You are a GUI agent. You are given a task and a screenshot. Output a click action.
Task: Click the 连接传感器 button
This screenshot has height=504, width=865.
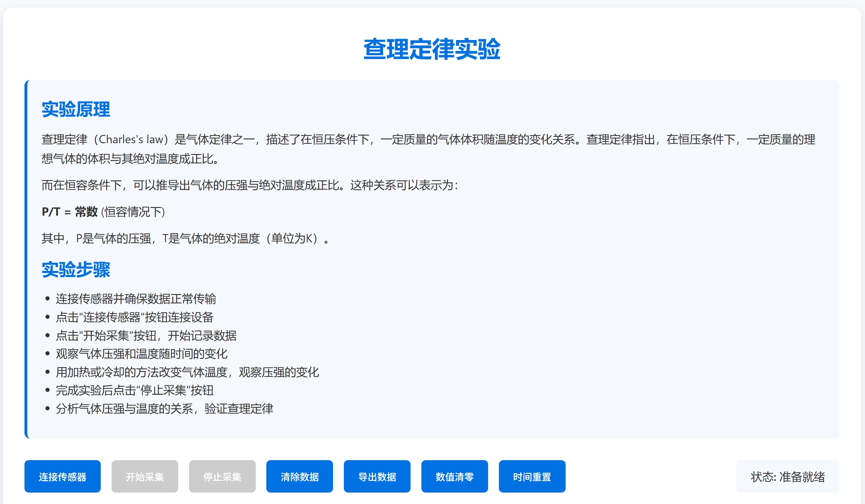[x=63, y=477]
